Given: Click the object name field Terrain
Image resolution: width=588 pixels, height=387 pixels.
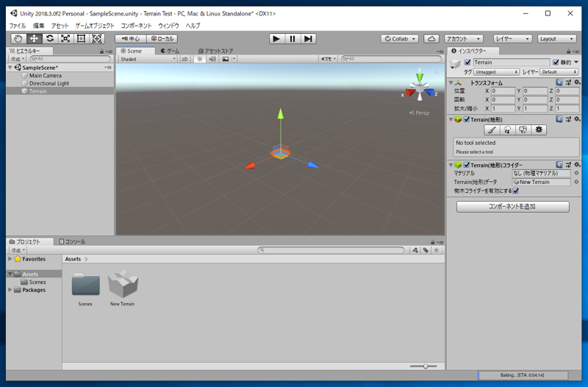Looking at the screenshot, I should [511, 63].
